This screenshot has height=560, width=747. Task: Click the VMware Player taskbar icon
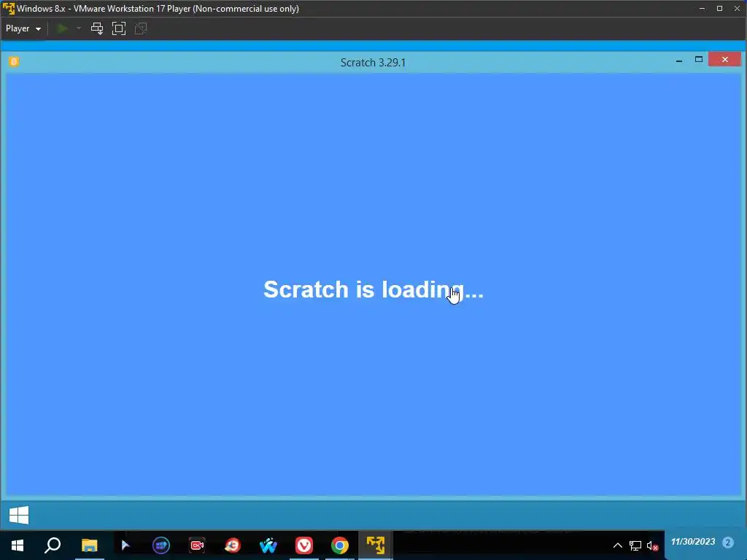[376, 545]
